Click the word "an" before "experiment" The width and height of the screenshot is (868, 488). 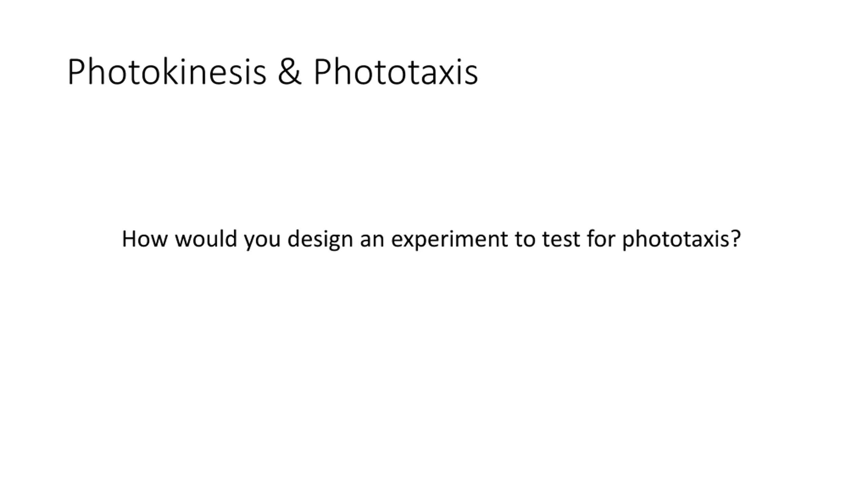point(372,240)
